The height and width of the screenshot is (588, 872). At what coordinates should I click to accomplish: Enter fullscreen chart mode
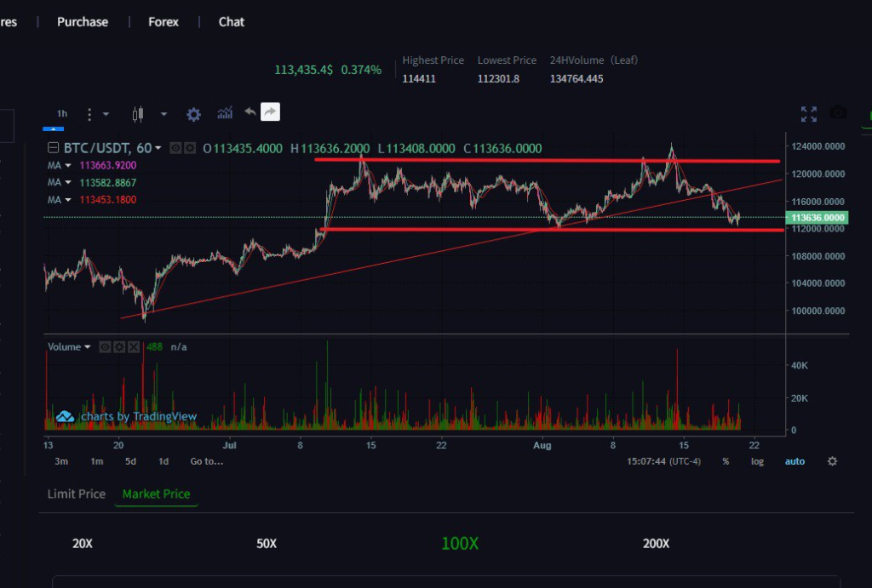[809, 114]
